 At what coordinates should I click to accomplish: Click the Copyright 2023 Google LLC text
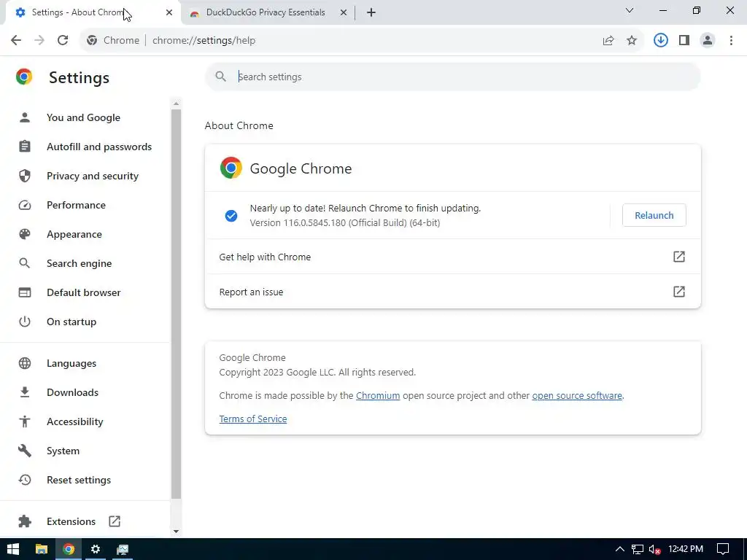tap(317, 373)
